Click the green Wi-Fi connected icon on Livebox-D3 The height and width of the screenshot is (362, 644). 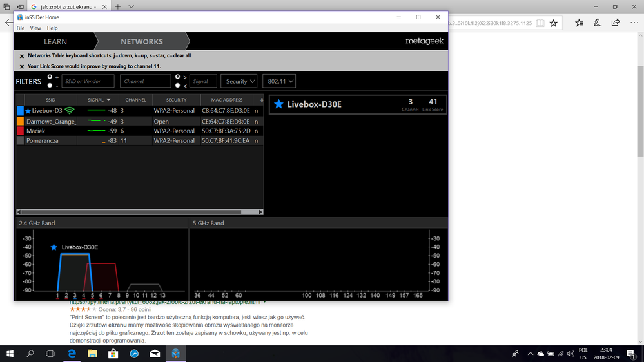(x=70, y=111)
